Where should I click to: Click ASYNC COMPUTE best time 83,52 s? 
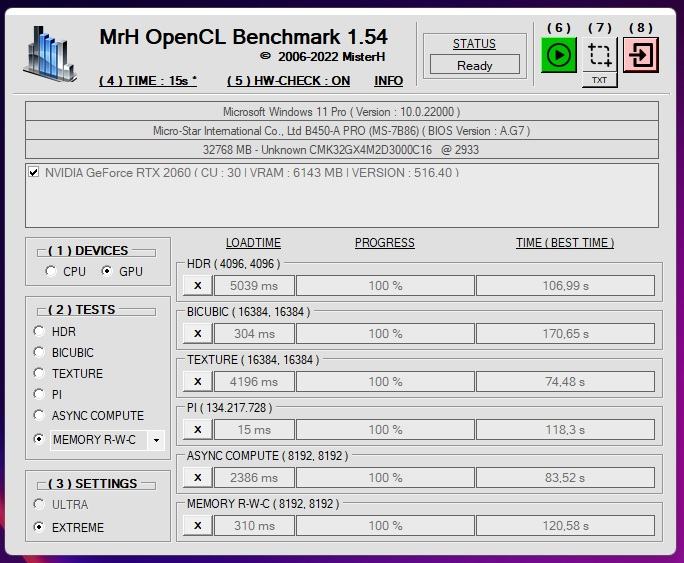pos(565,478)
